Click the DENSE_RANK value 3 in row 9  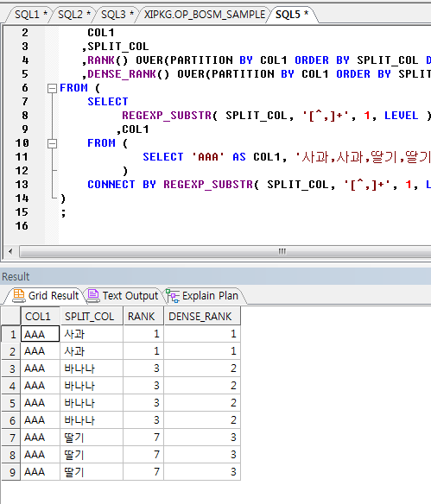(x=202, y=472)
